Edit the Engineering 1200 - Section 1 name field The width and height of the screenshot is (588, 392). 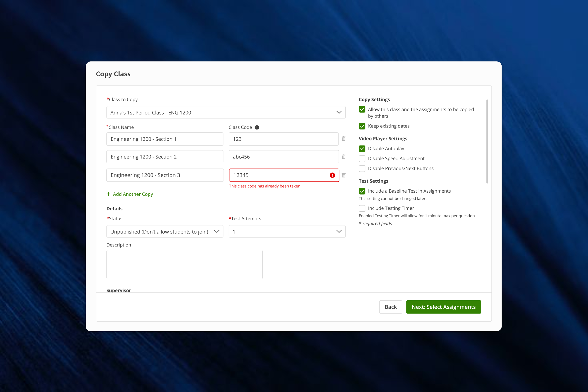tap(165, 139)
